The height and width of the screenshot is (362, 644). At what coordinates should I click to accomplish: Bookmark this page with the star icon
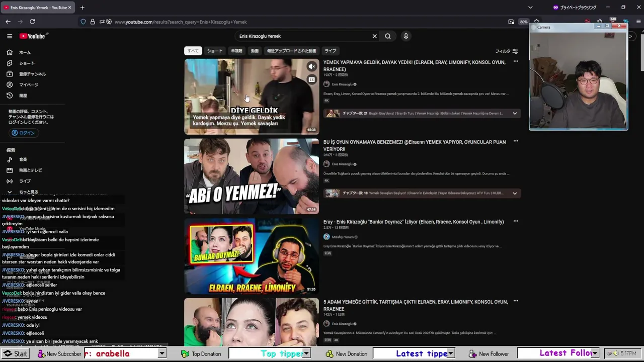tap(536, 22)
